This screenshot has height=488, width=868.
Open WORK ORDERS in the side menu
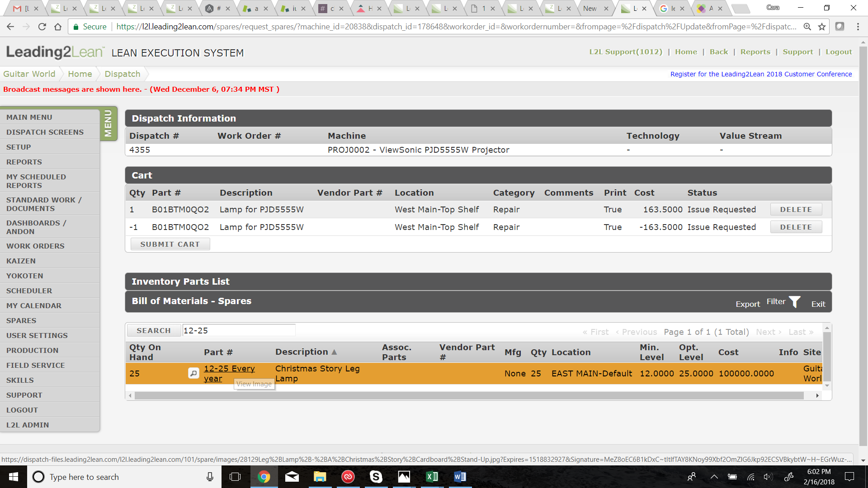click(50, 246)
